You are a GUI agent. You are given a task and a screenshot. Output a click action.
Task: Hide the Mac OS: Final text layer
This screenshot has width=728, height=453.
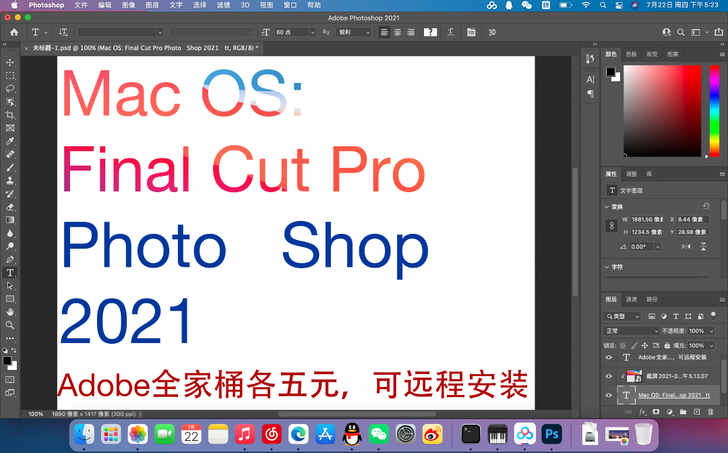pyautogui.click(x=609, y=395)
